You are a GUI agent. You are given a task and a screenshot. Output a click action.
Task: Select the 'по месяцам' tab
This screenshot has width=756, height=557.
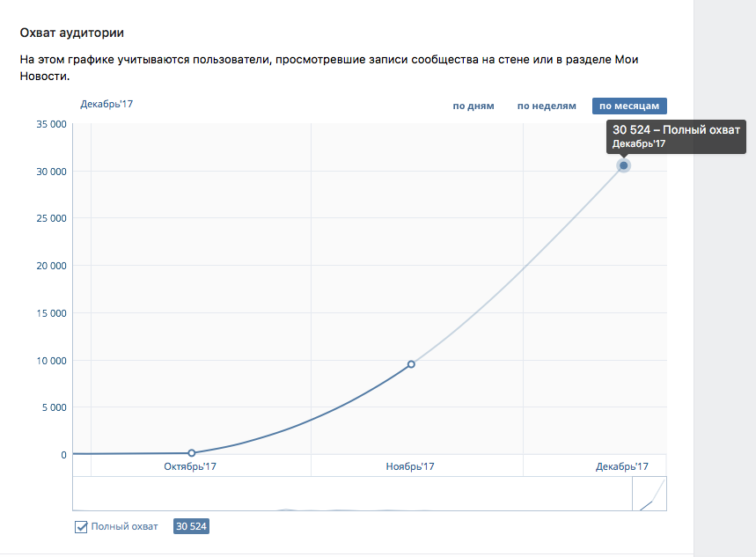(x=629, y=106)
